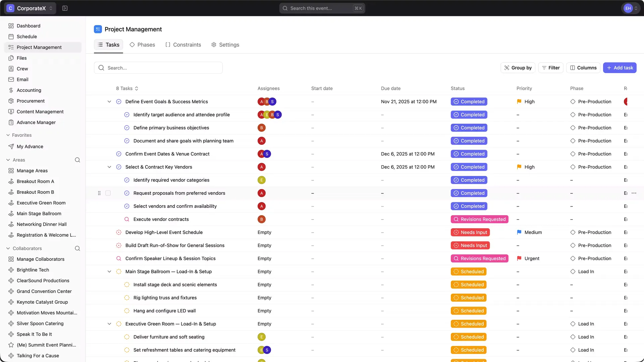Click Revisions Requested status on Execute vendor contracts
The height and width of the screenshot is (362, 644).
coord(480,219)
